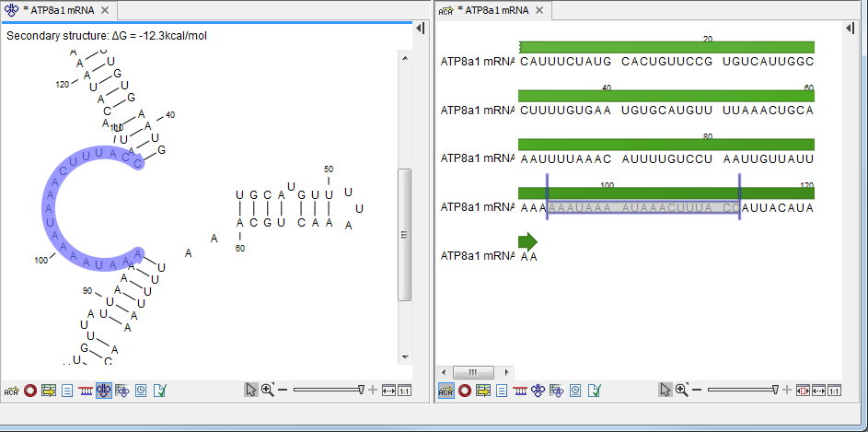Click 1:1 zoom button in right panel
868x432 pixels.
point(834,391)
